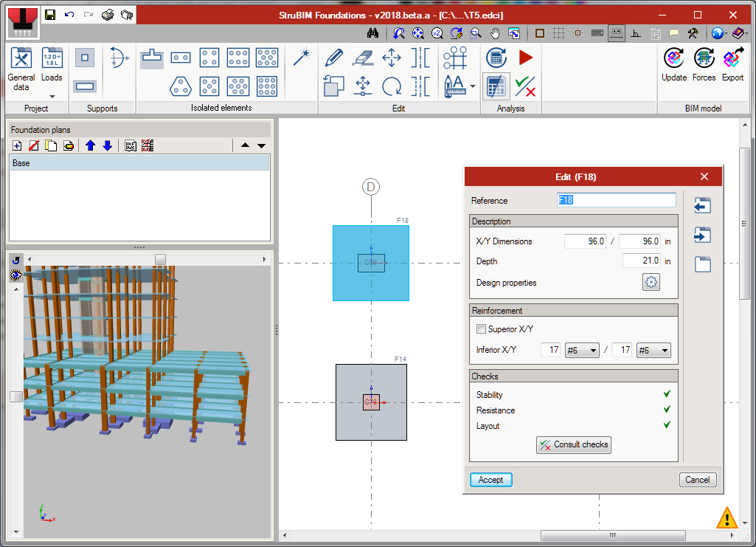Click the Accept button
Viewport: 756px width, 547px height.
pos(490,480)
